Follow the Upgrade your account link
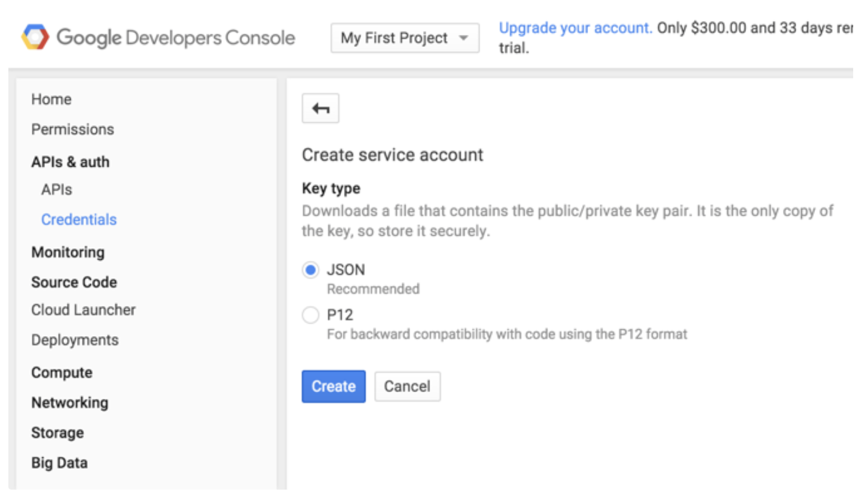Image resolution: width=868 pixels, height=500 pixels. pos(575,28)
